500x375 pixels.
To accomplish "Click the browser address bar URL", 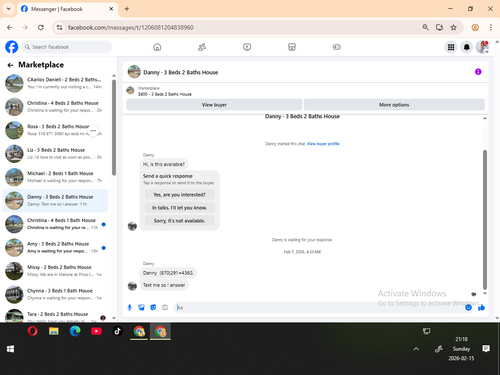I will click(131, 27).
